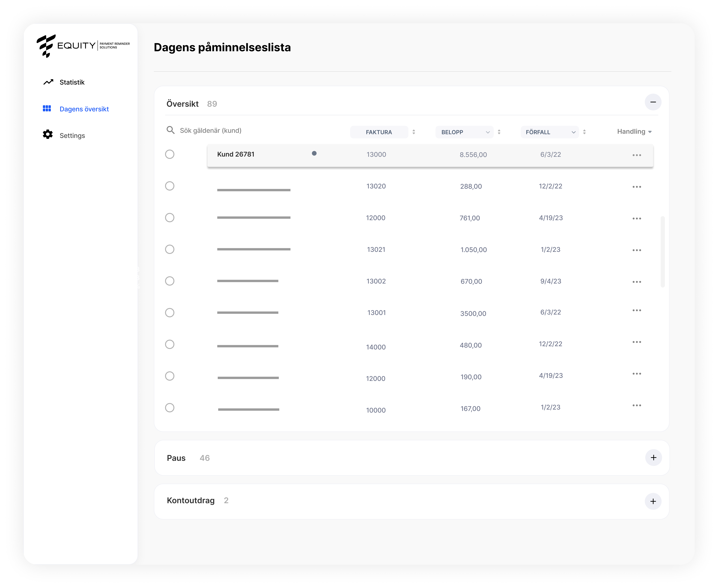Open three-dot menu for invoice 10000
The width and height of the screenshot is (718, 588).
(x=637, y=405)
